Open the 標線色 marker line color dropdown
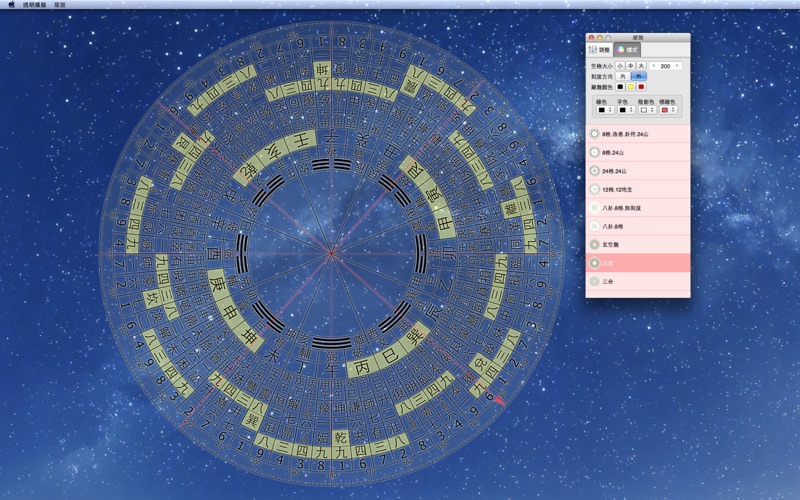This screenshot has width=800, height=500. [667, 110]
